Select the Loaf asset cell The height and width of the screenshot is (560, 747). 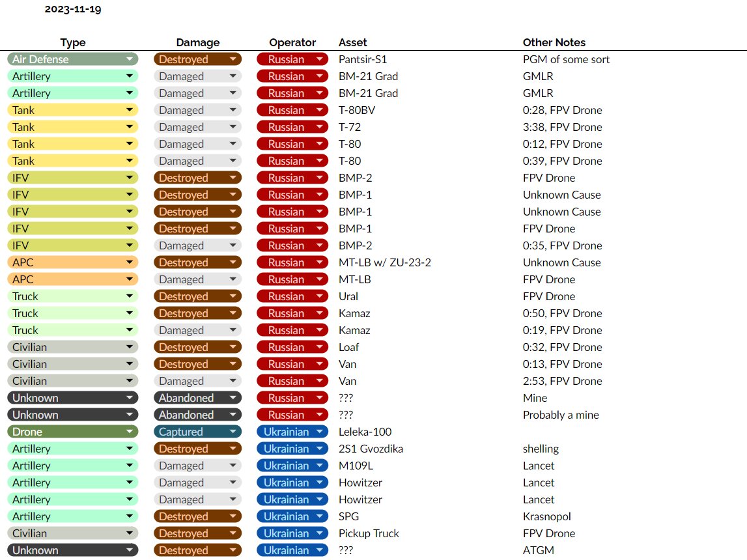click(x=348, y=347)
